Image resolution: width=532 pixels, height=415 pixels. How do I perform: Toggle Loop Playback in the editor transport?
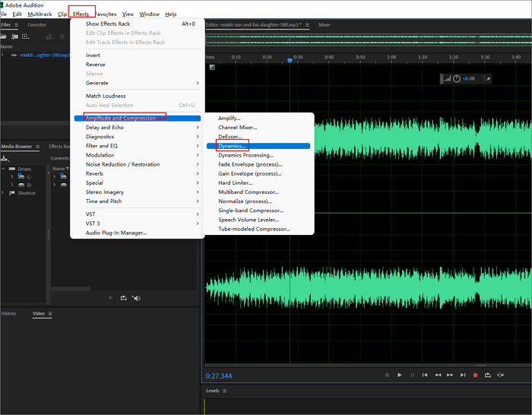pyautogui.click(x=488, y=375)
